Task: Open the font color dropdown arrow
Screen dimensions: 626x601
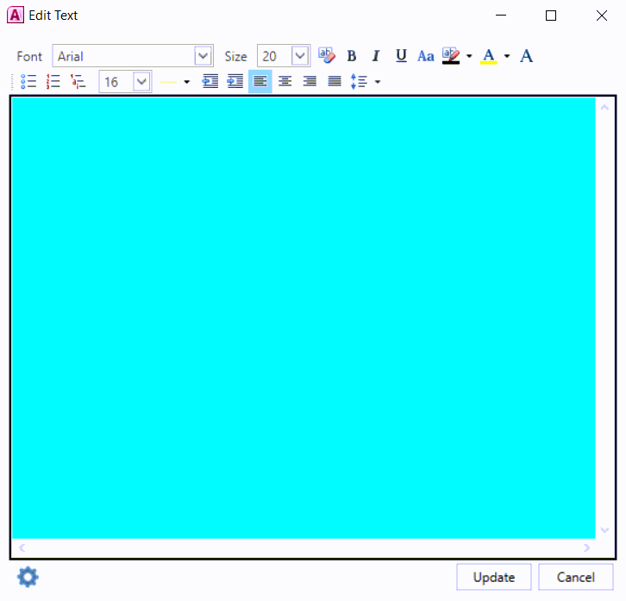Action: [507, 57]
